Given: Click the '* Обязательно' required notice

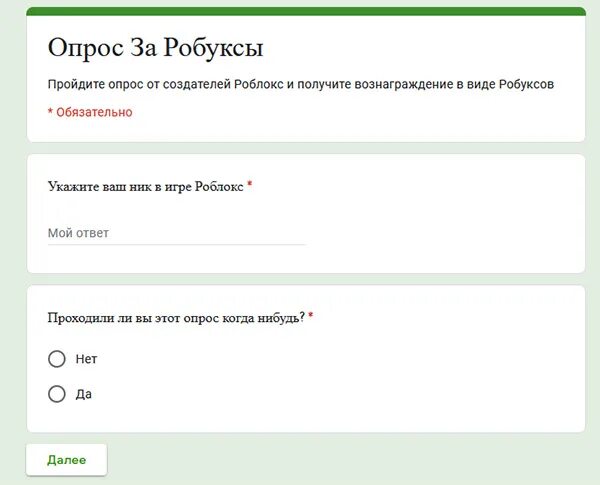Looking at the screenshot, I should 90,112.
